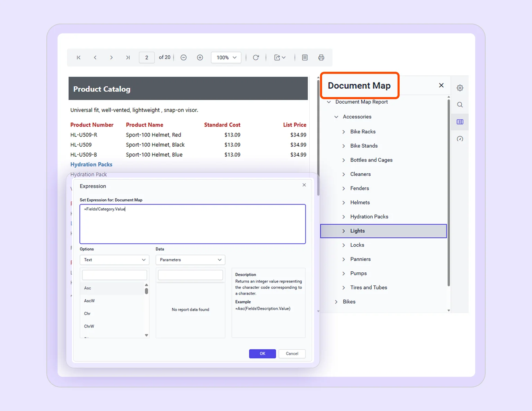Open the report settings gear icon
The height and width of the screenshot is (411, 532).
[x=460, y=87]
